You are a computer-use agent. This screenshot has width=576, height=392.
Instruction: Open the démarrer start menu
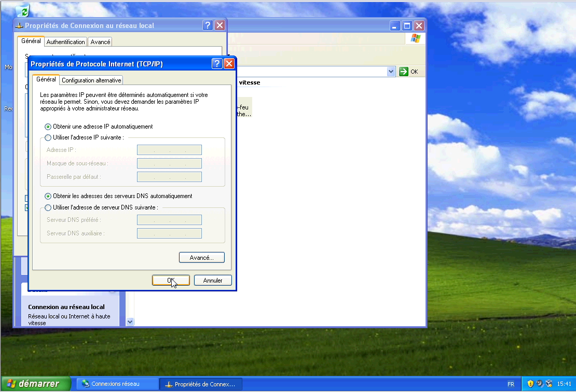coord(36,384)
